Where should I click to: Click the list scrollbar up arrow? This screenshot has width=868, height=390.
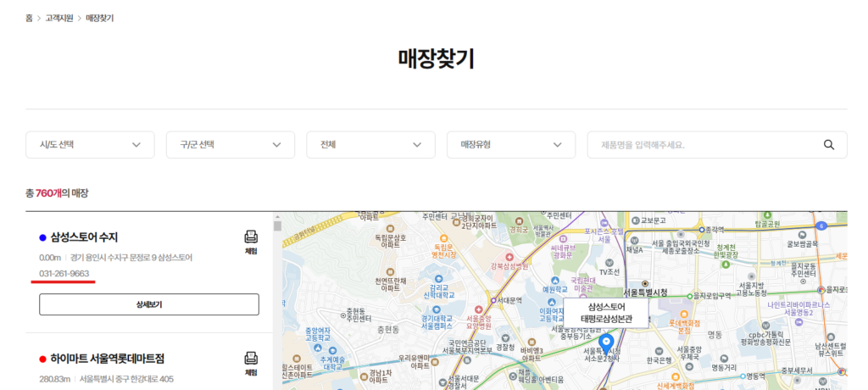click(x=278, y=215)
